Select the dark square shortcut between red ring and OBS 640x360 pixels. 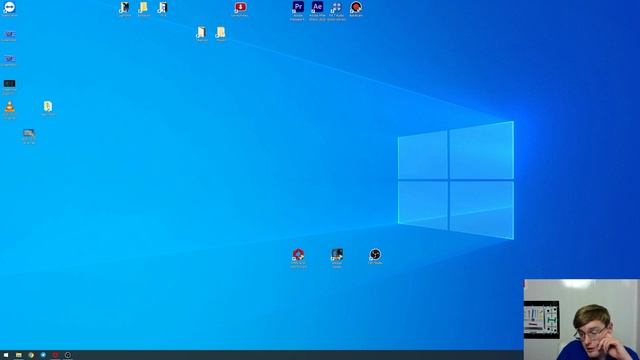pos(337,255)
